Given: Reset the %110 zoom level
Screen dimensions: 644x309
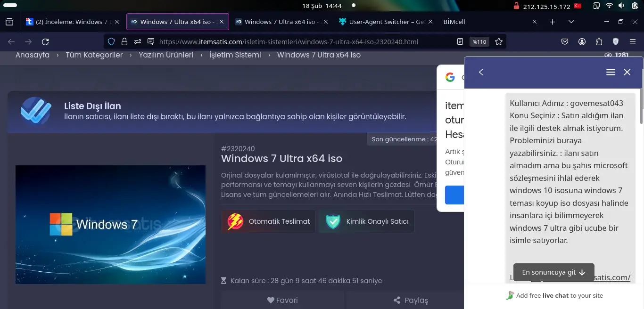Looking at the screenshot, I should click(x=479, y=41).
